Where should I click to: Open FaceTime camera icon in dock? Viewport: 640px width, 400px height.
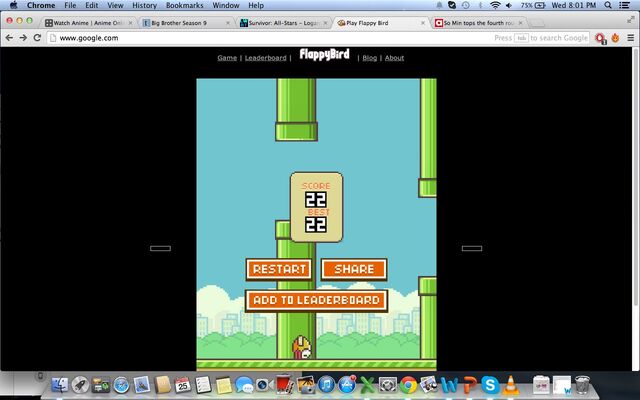pyautogui.click(x=262, y=384)
